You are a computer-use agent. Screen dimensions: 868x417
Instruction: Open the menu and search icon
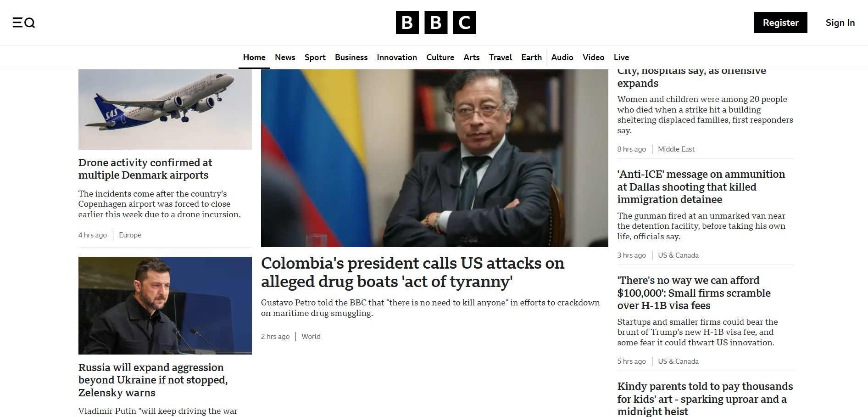click(x=24, y=23)
